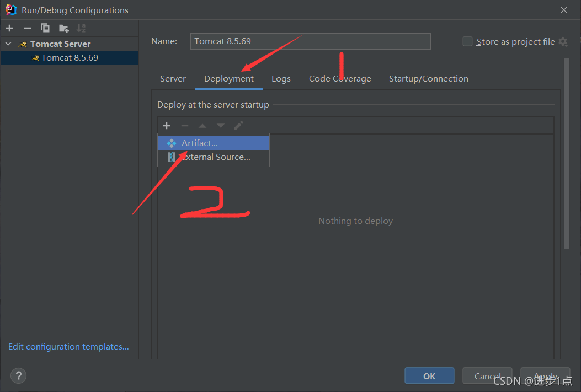This screenshot has width=581, height=392.
Task: Open Store as project file settings gear
Action: [x=563, y=41]
